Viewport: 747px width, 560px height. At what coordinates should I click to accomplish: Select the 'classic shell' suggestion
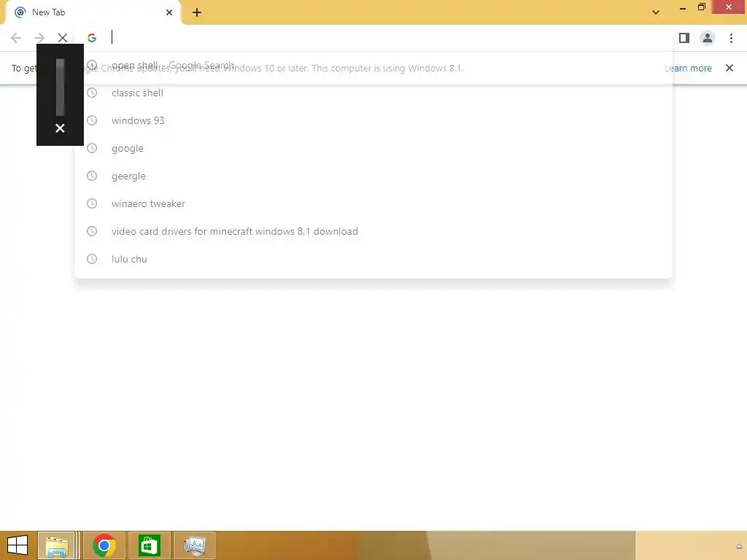[373, 93]
